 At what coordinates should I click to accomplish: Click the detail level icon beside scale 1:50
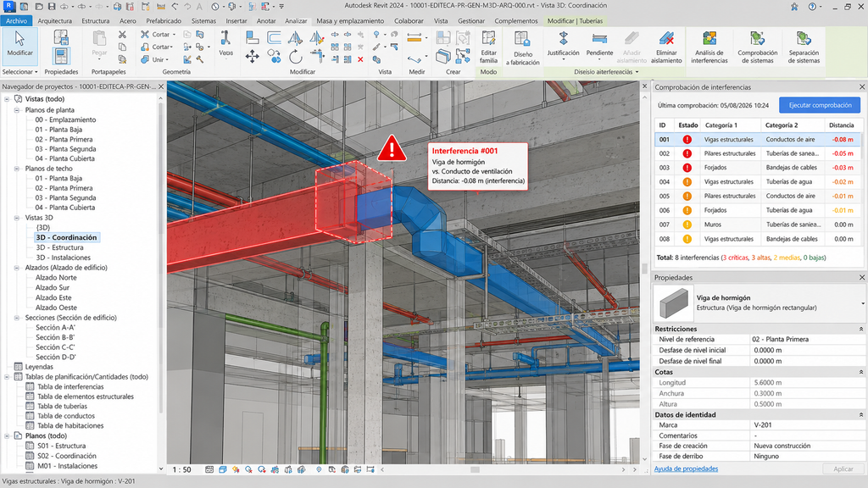pos(209,469)
